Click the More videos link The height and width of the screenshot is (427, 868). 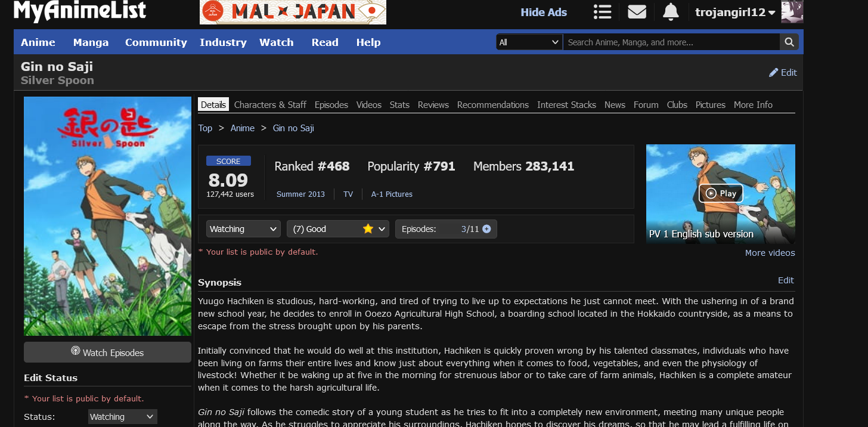tap(770, 253)
